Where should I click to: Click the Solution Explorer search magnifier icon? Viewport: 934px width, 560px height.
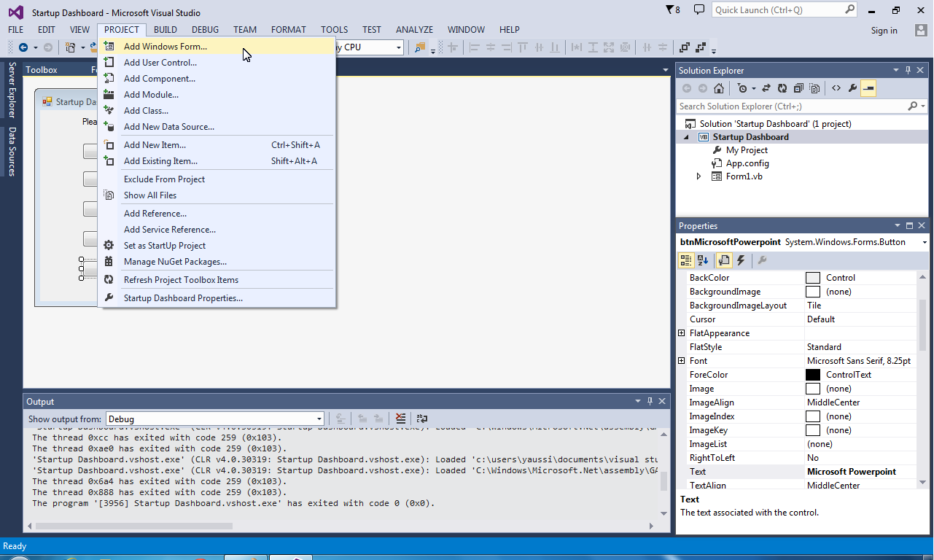[912, 106]
